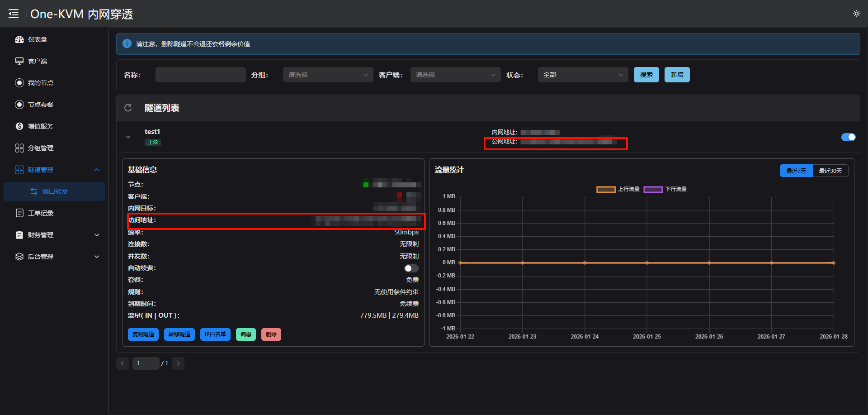Disable the test1 tunnel switch
Screen dimensions: 868x415
click(x=848, y=137)
